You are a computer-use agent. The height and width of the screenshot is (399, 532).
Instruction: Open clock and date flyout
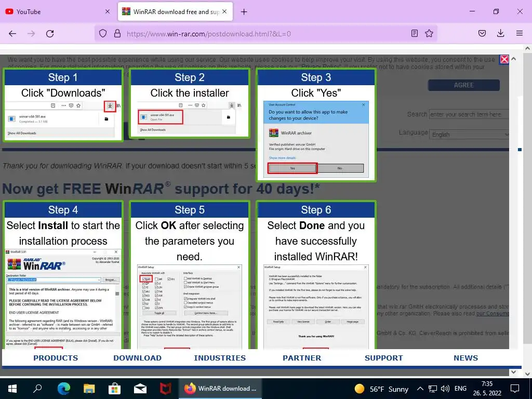(487, 389)
